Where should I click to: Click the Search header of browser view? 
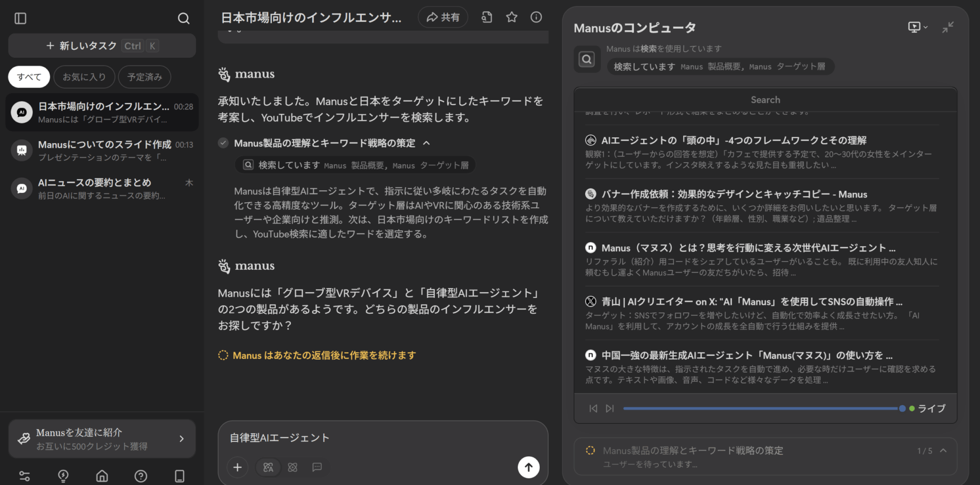pyautogui.click(x=766, y=100)
